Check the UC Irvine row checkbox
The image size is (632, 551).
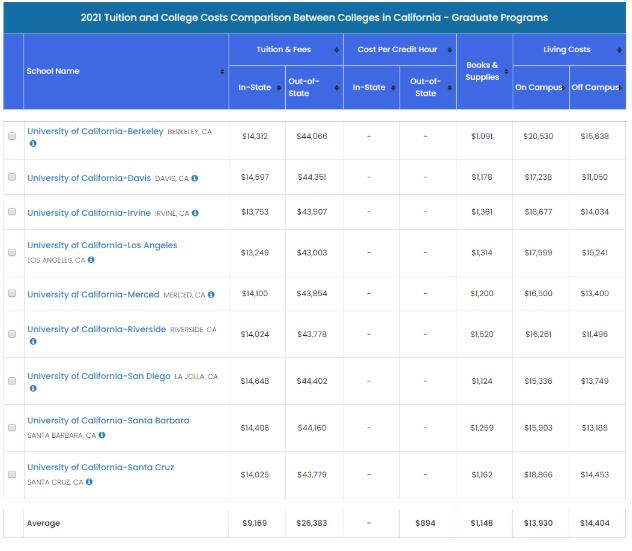[x=12, y=212]
